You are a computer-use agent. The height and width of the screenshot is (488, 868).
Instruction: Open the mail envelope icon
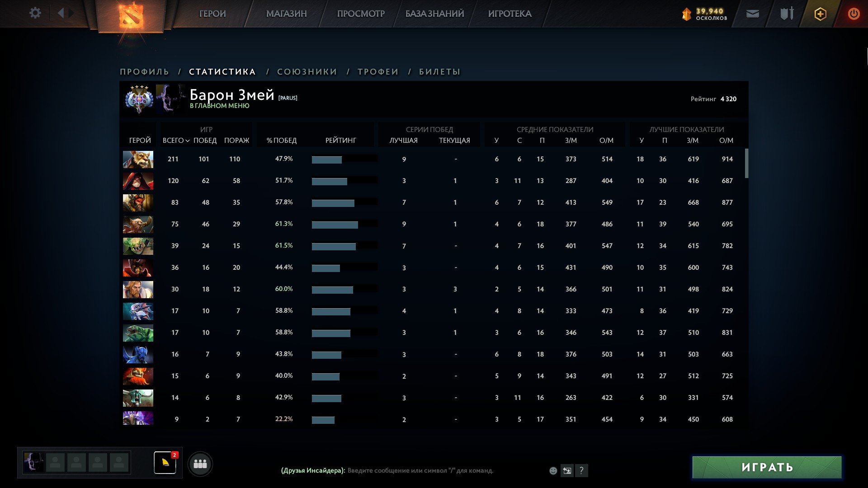coord(752,14)
